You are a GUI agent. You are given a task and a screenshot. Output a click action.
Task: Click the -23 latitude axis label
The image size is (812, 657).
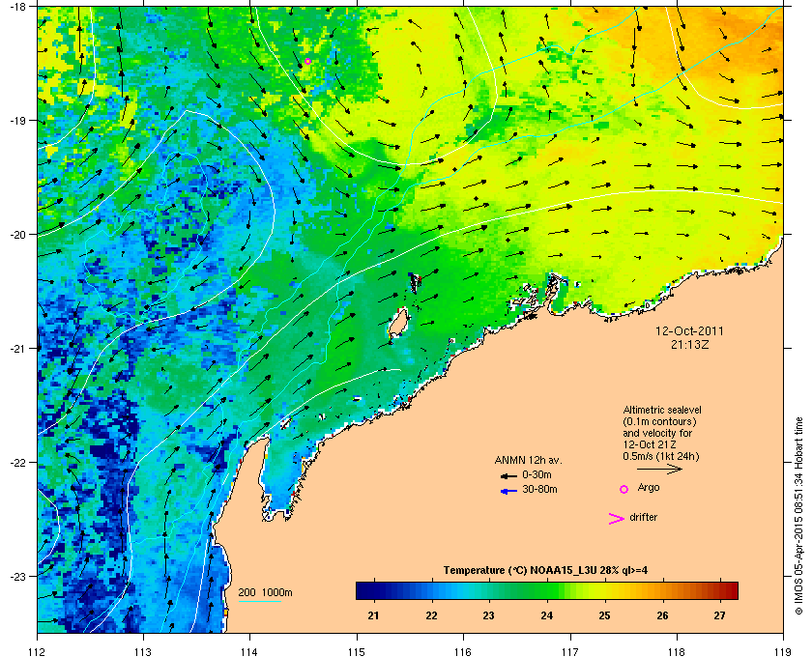[17, 576]
